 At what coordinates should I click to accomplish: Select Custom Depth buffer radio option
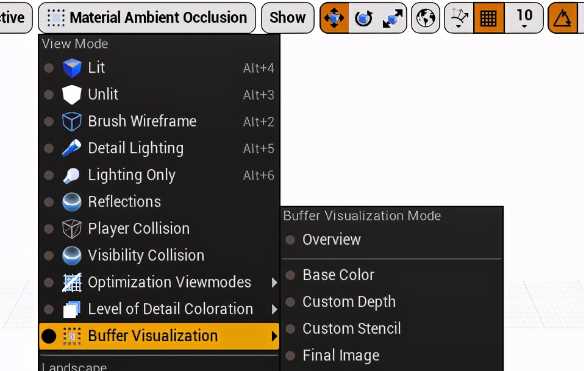pos(291,302)
